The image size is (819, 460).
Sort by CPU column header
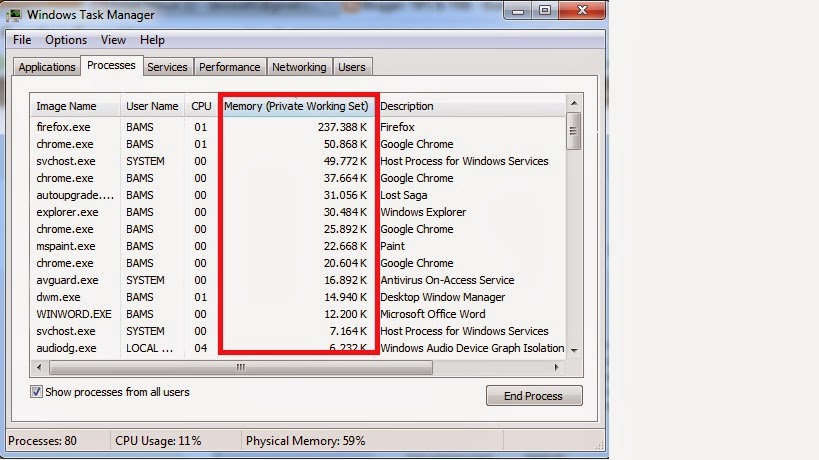pos(201,106)
